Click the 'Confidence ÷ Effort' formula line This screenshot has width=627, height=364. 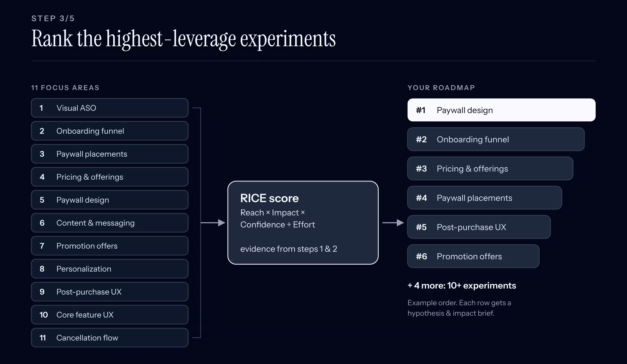tap(277, 225)
